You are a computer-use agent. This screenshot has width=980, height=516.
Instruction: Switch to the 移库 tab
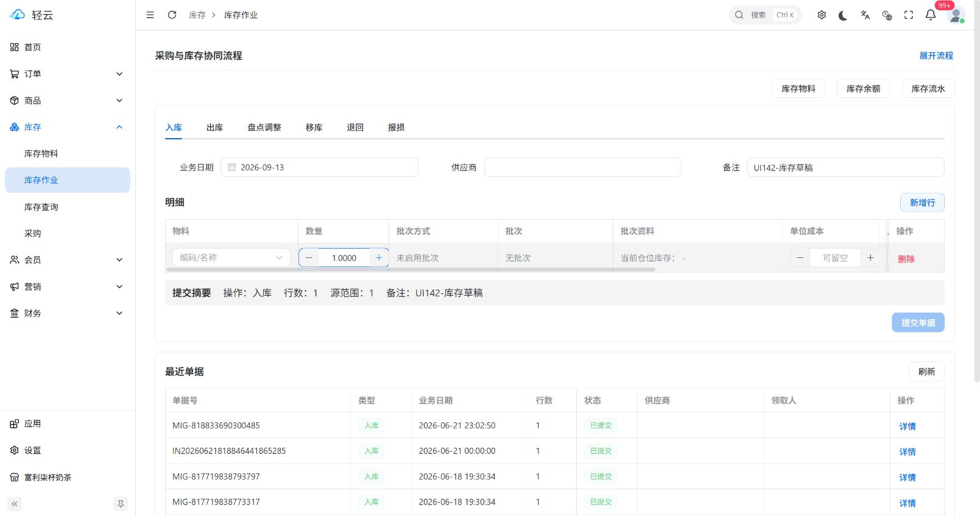[x=314, y=127]
